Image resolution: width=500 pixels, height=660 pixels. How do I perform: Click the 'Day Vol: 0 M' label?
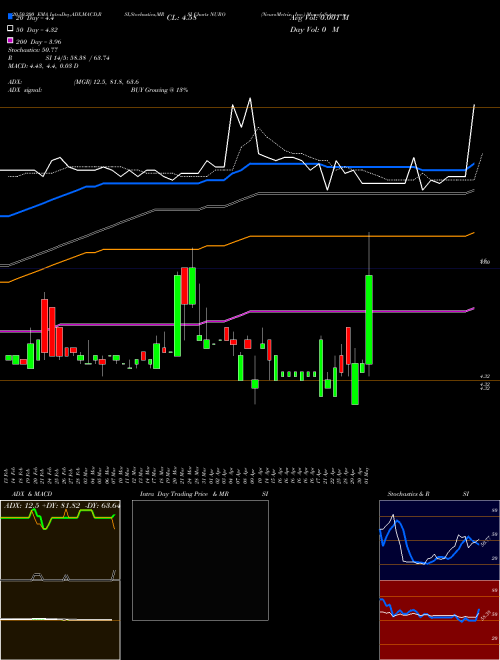(314, 30)
